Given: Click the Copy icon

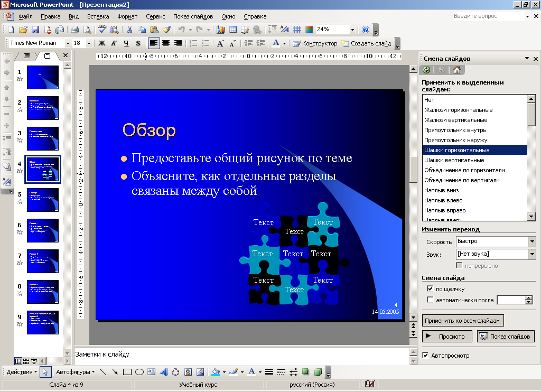Looking at the screenshot, I should 142,30.
